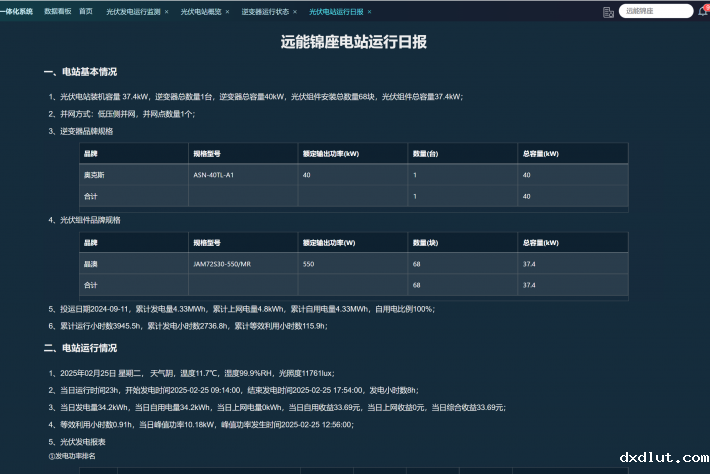Click the line starting 等效利用小时数0.91h

[x=201, y=424]
